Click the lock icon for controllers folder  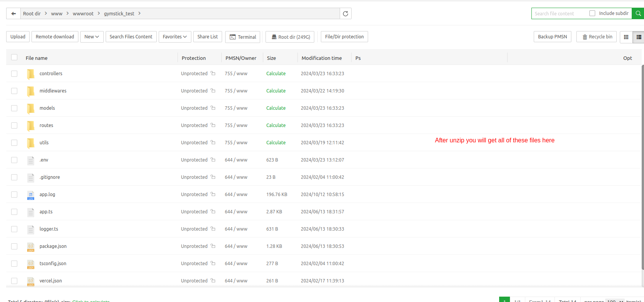click(x=213, y=73)
